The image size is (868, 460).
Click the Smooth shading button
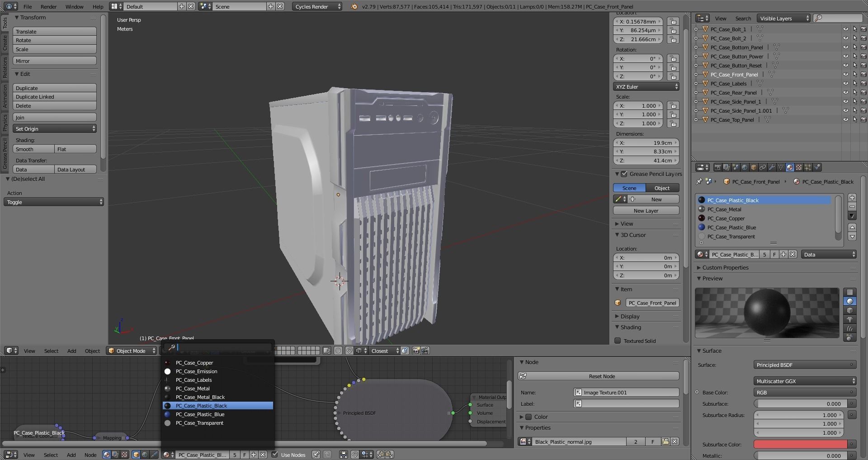33,149
